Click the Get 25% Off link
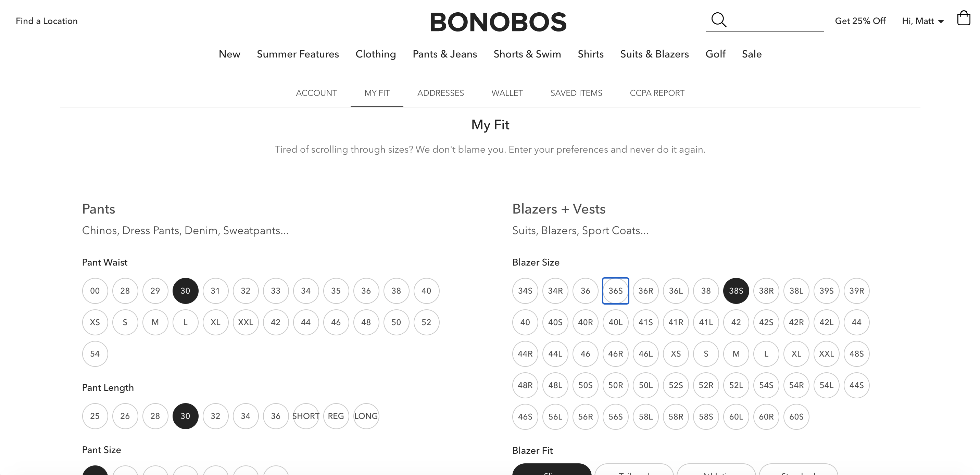This screenshot has width=980, height=475. 860,21
